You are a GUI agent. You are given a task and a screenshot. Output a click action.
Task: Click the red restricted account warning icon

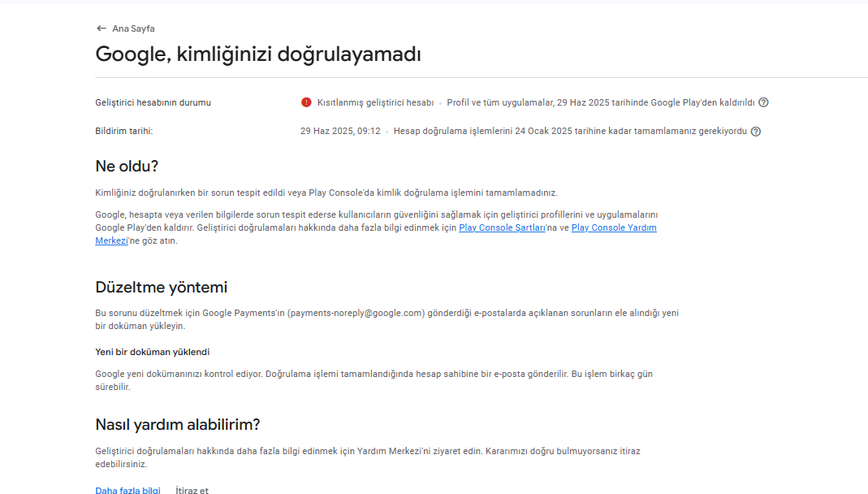point(306,102)
